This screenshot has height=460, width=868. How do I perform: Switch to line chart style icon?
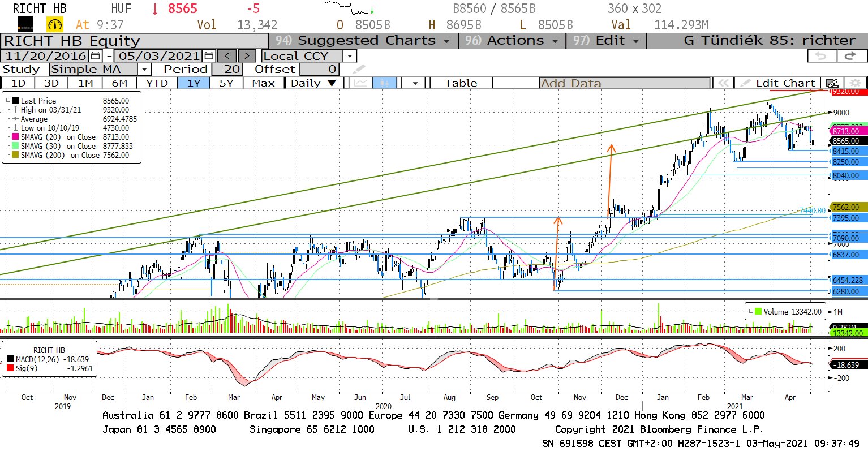[x=360, y=83]
